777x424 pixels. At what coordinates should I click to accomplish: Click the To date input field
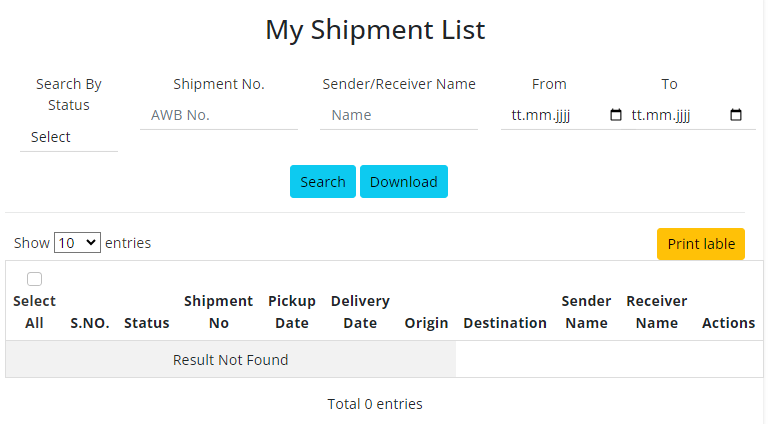(675, 115)
